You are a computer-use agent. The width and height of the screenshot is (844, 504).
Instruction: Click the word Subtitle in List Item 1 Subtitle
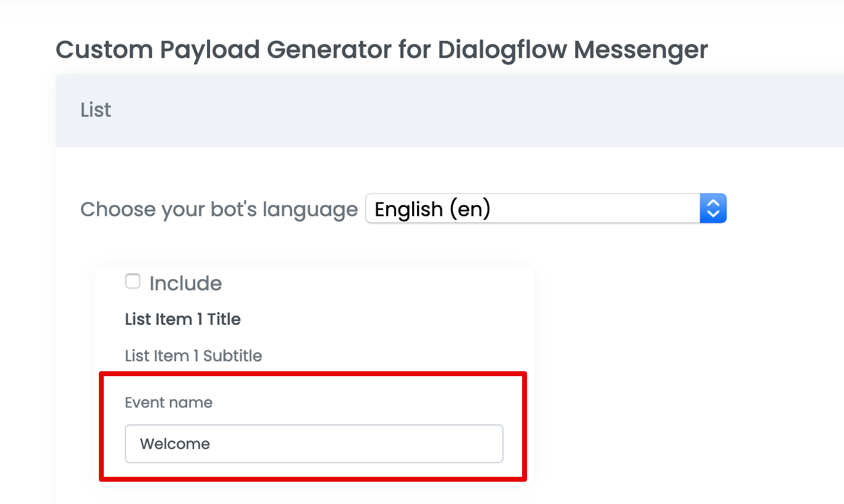[232, 356]
